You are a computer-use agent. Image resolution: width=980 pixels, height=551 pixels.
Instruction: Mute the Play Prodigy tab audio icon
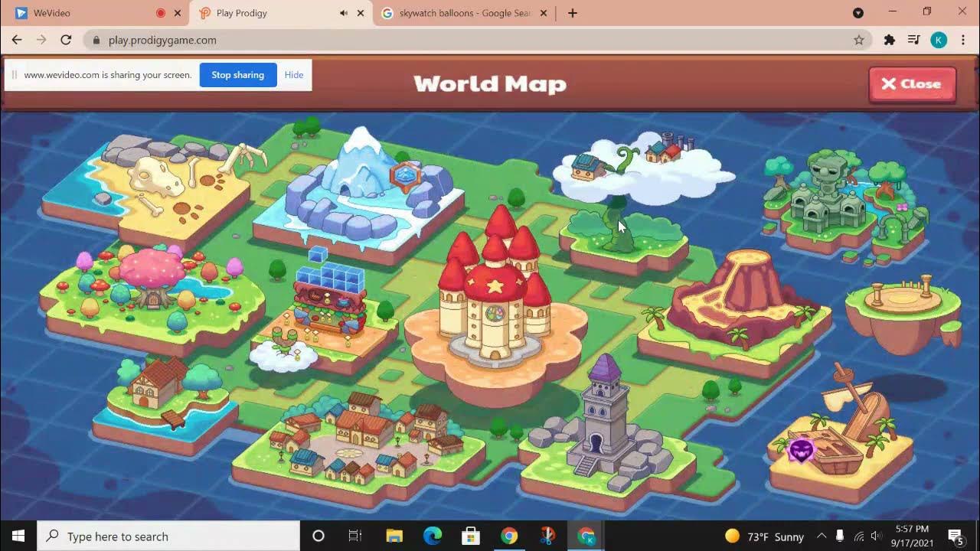coord(343,13)
